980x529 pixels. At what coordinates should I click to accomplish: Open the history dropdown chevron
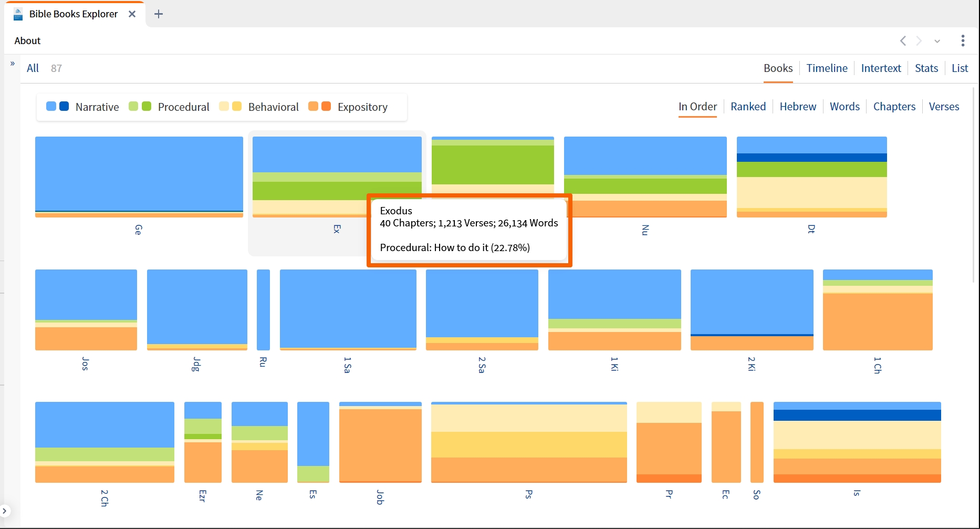937,41
